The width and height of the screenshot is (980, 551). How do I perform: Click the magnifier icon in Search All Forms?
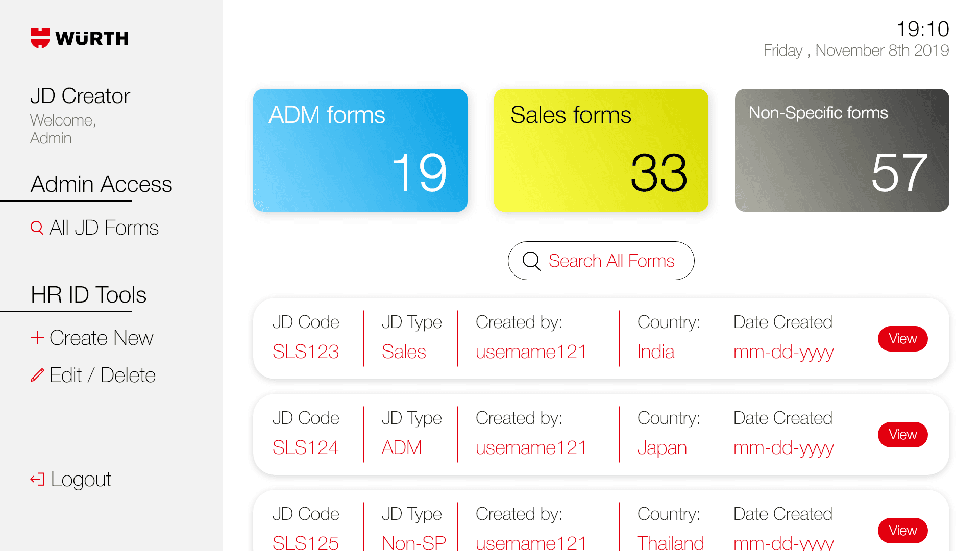pyautogui.click(x=531, y=261)
